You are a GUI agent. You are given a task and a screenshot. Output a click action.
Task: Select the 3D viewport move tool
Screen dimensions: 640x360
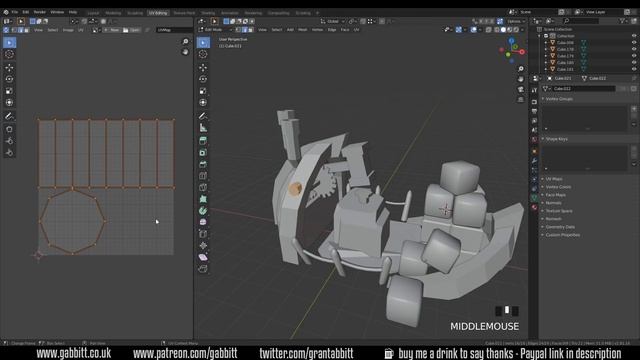[x=203, y=68]
